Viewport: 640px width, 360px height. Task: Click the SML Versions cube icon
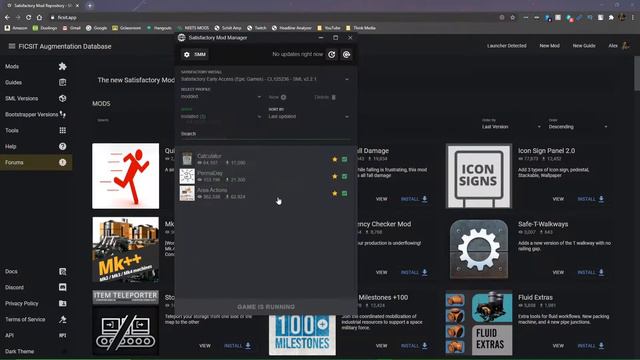click(62, 98)
